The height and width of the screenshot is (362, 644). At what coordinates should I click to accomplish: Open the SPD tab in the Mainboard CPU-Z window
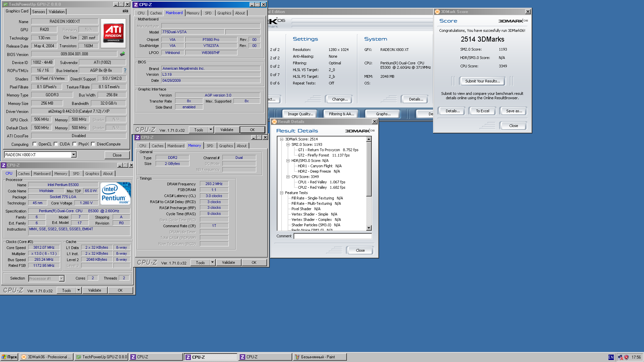208,13
